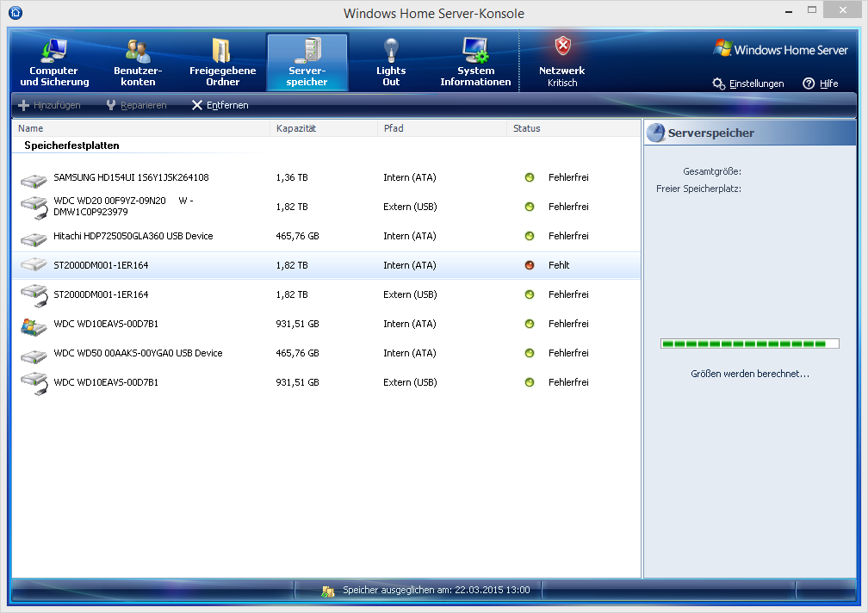
Task: Click the Netzwerk Kritisch shield icon
Action: [x=562, y=46]
